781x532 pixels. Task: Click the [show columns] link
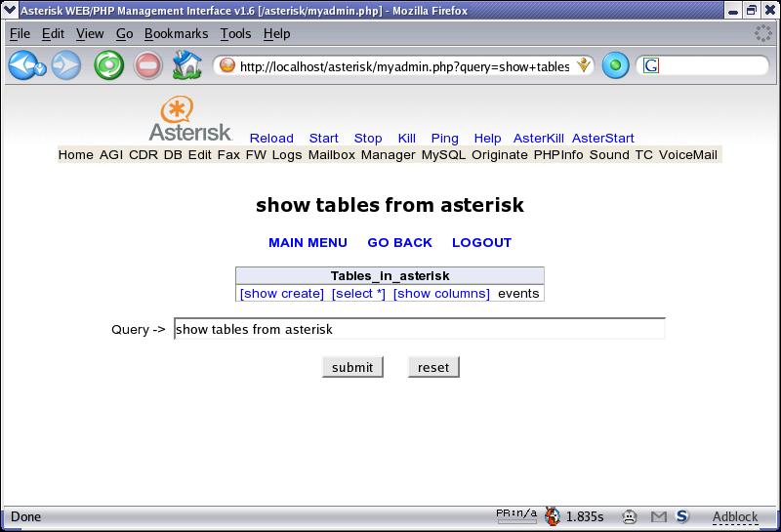[441, 293]
